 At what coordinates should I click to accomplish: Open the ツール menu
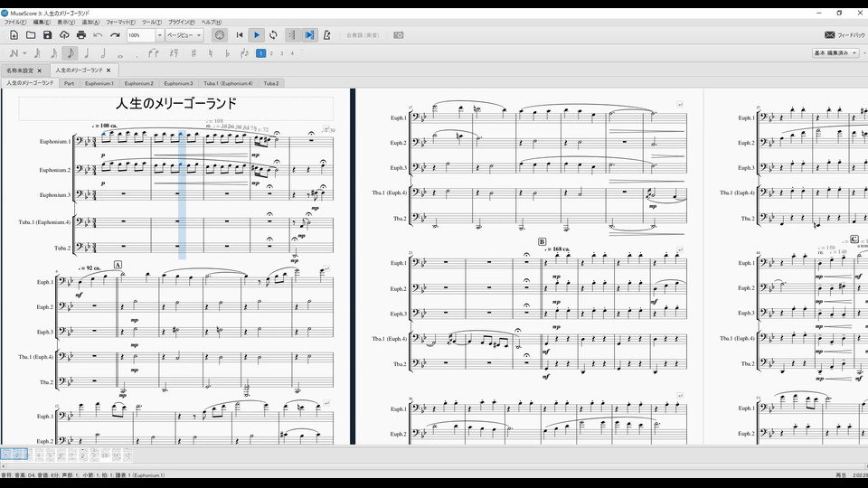tap(152, 22)
